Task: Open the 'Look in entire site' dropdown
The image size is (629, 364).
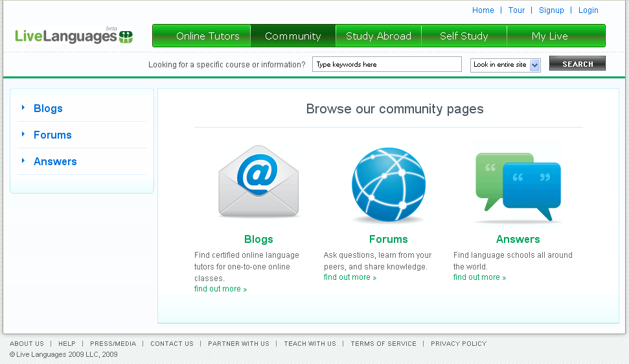Action: tap(505, 65)
